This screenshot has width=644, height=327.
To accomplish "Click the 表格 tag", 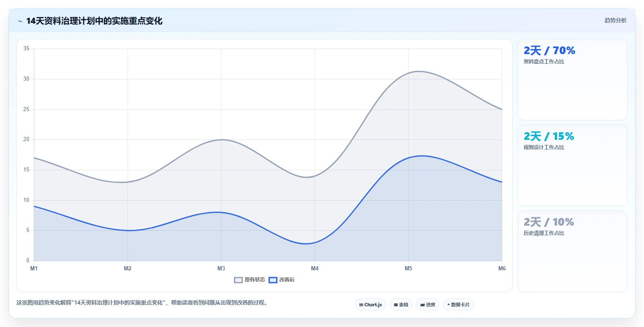I will coord(401,305).
